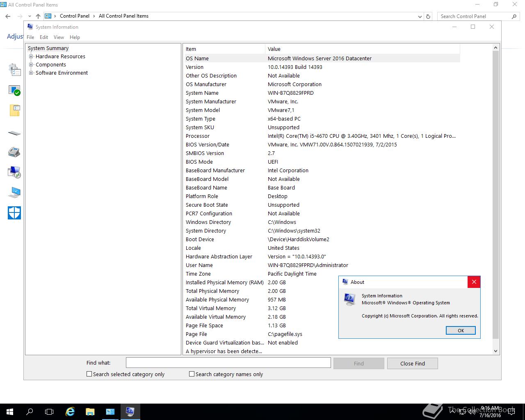The image size is (525, 420).
Task: Click the All Control Panel Items breadcrumb
Action: [x=123, y=16]
